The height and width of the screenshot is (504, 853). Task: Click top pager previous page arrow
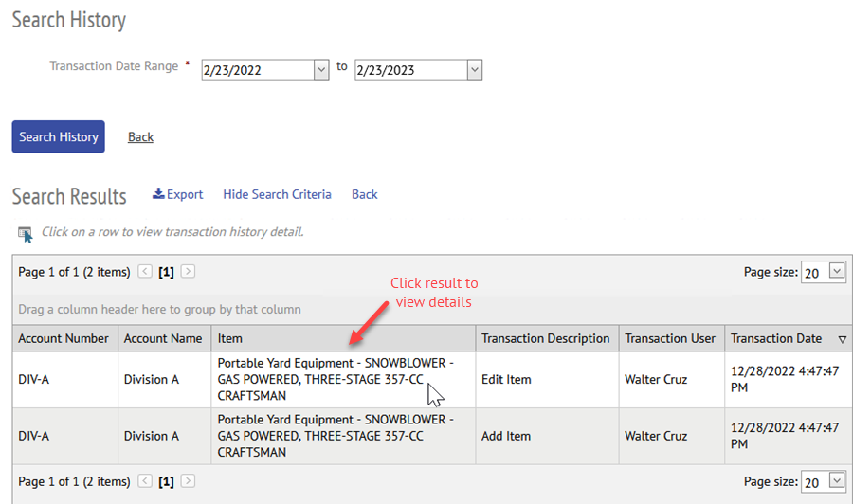(145, 271)
